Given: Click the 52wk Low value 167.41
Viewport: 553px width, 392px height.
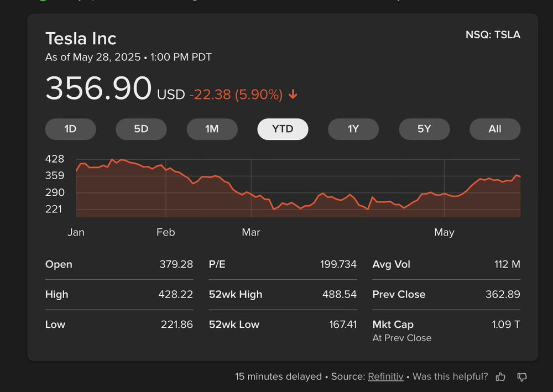Looking at the screenshot, I should tap(343, 325).
